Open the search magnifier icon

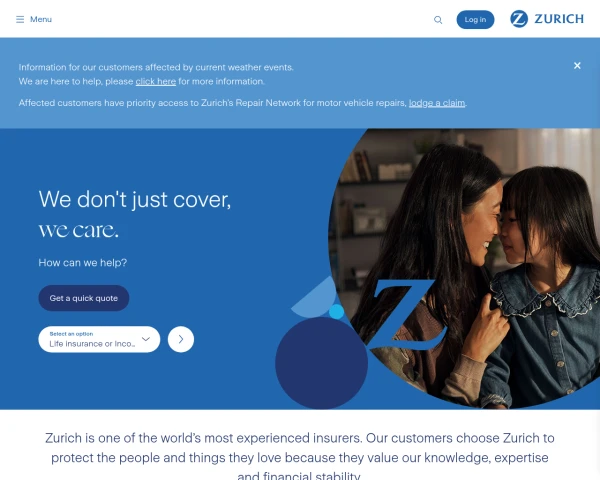[438, 20]
